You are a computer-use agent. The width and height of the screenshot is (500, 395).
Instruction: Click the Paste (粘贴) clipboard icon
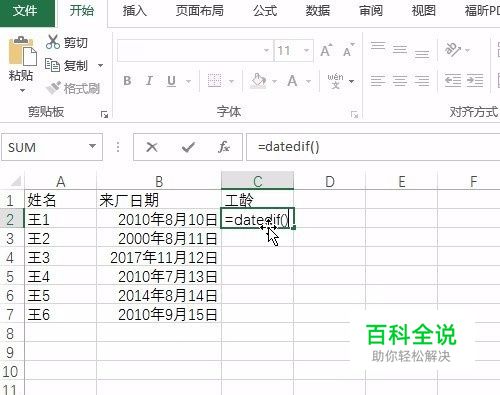coord(22,51)
